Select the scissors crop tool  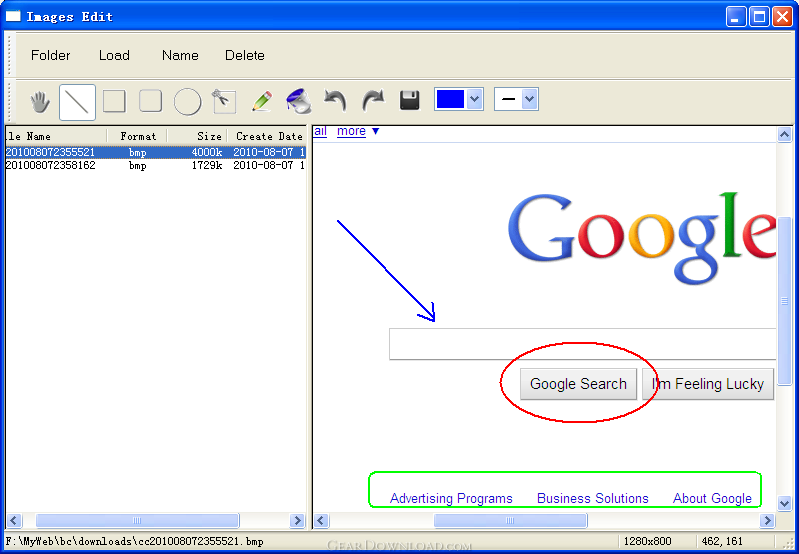223,100
